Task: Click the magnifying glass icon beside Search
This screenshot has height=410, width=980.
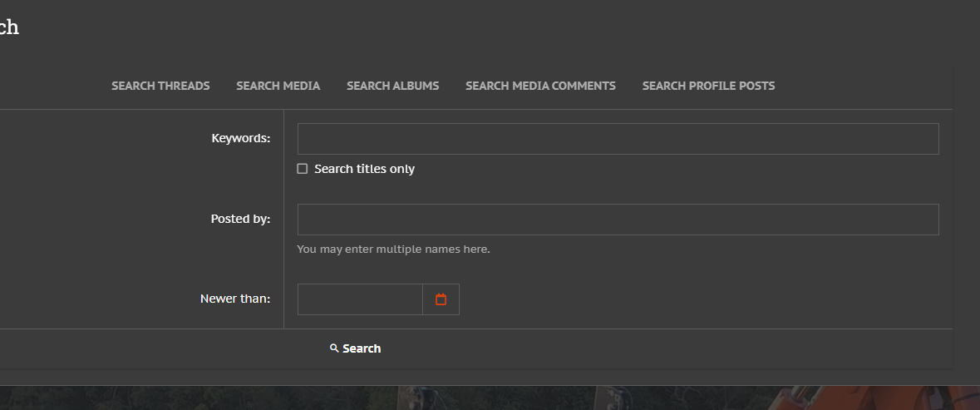Action: point(334,348)
